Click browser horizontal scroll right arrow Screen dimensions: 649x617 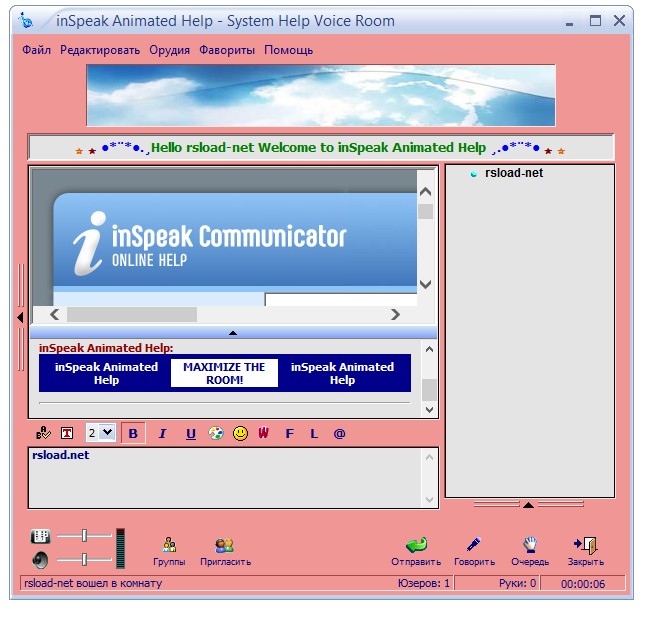(x=395, y=315)
